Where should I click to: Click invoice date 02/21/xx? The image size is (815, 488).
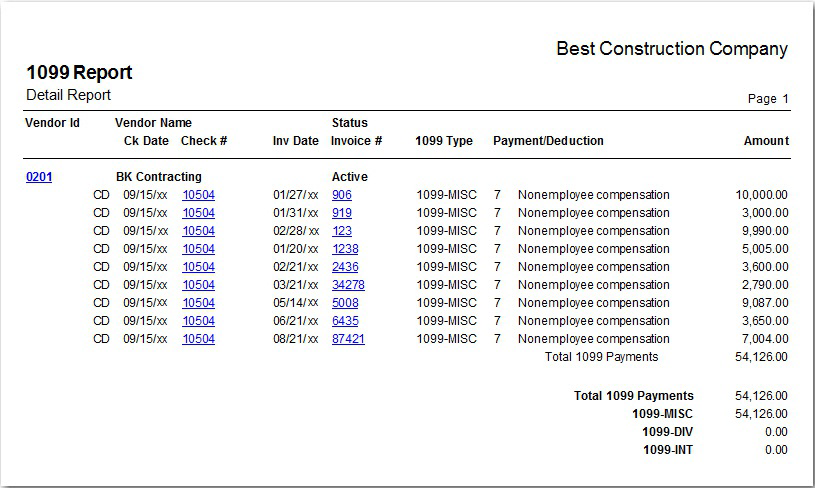296,267
